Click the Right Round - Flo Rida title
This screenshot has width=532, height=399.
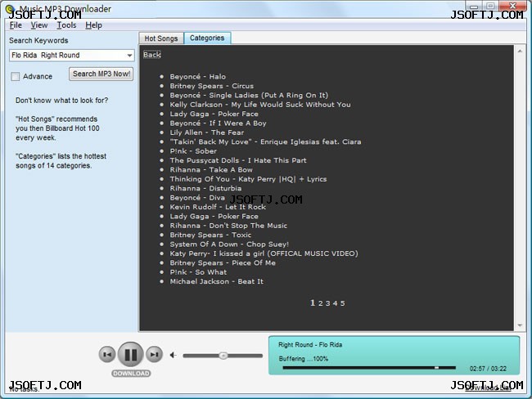tap(310, 345)
